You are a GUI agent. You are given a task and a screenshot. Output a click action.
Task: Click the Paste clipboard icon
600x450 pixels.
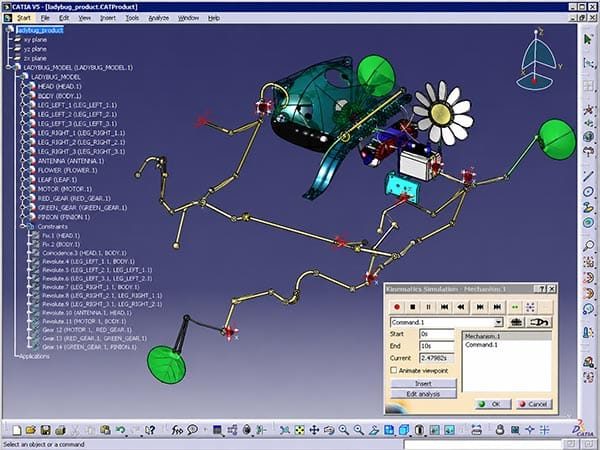[x=105, y=430]
